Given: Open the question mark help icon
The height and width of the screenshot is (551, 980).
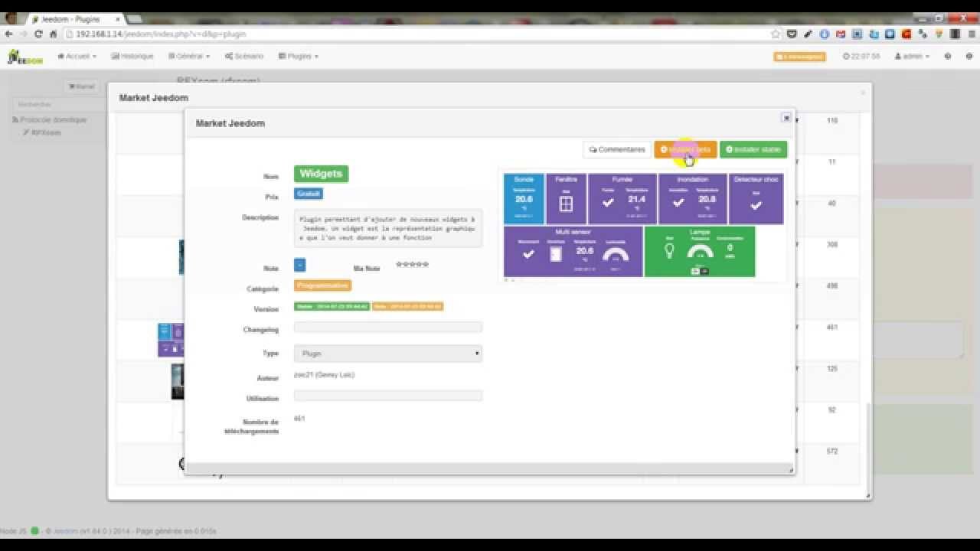Looking at the screenshot, I should 948,57.
